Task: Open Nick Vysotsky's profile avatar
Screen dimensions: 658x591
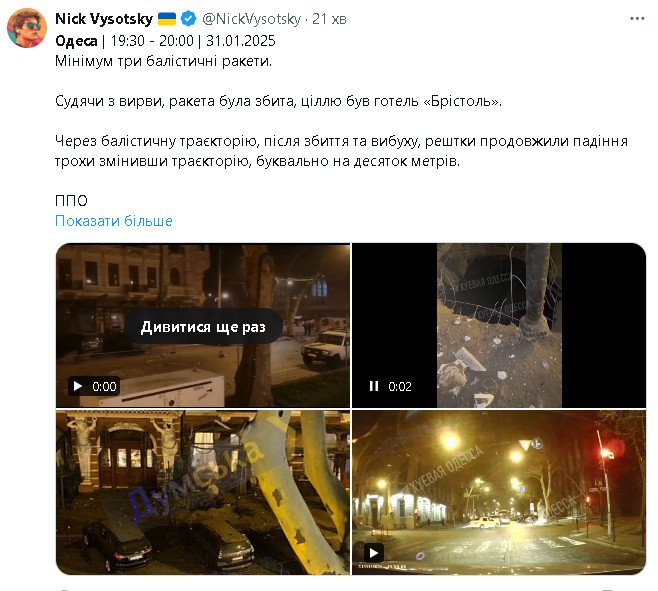Action: [27, 28]
